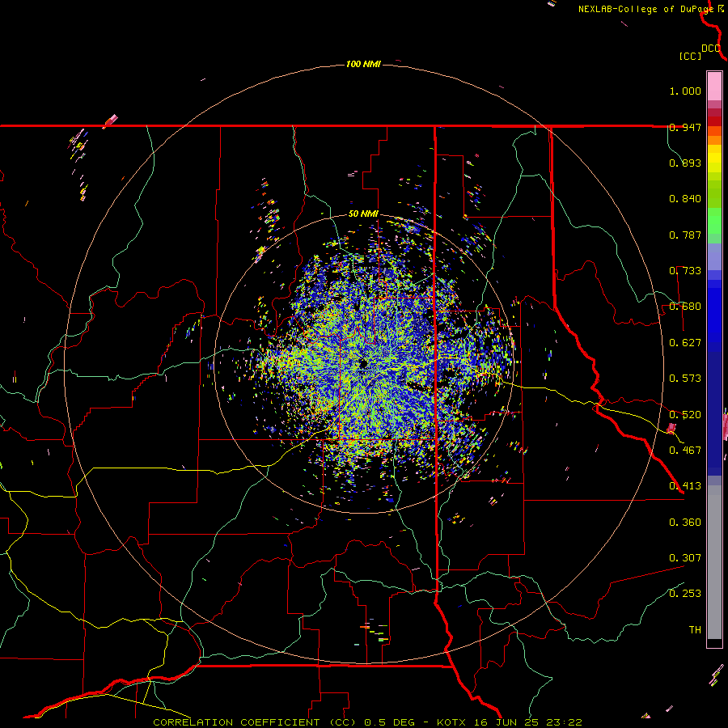The width and height of the screenshot is (728, 728).
Task: Pick the bright green swatch above 0.787
Action: [714, 221]
